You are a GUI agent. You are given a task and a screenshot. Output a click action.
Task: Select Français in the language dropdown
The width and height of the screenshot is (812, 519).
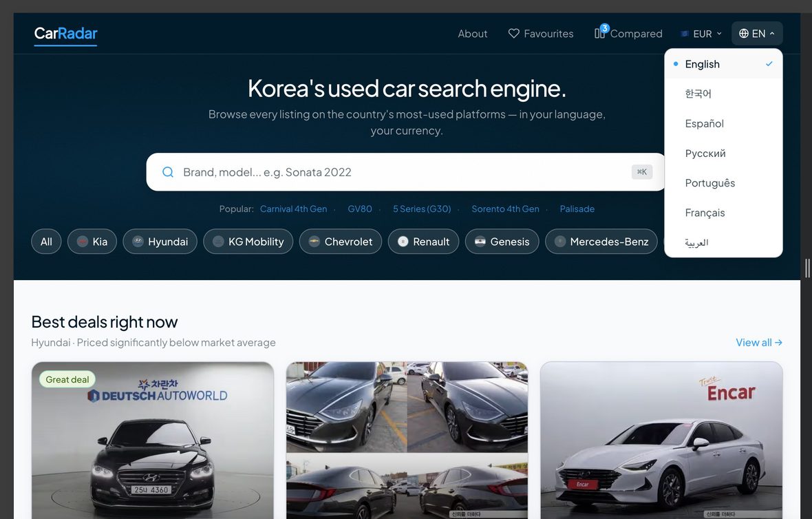click(x=723, y=213)
